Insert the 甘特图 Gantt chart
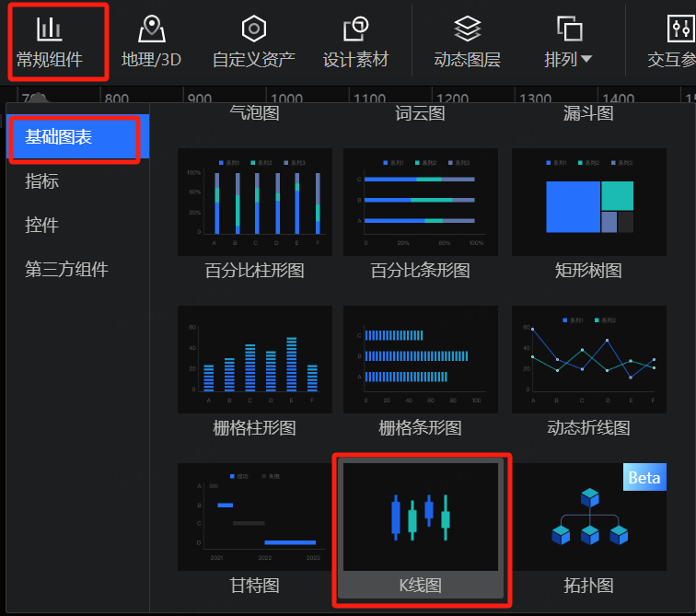This screenshot has width=696, height=616. [x=254, y=517]
